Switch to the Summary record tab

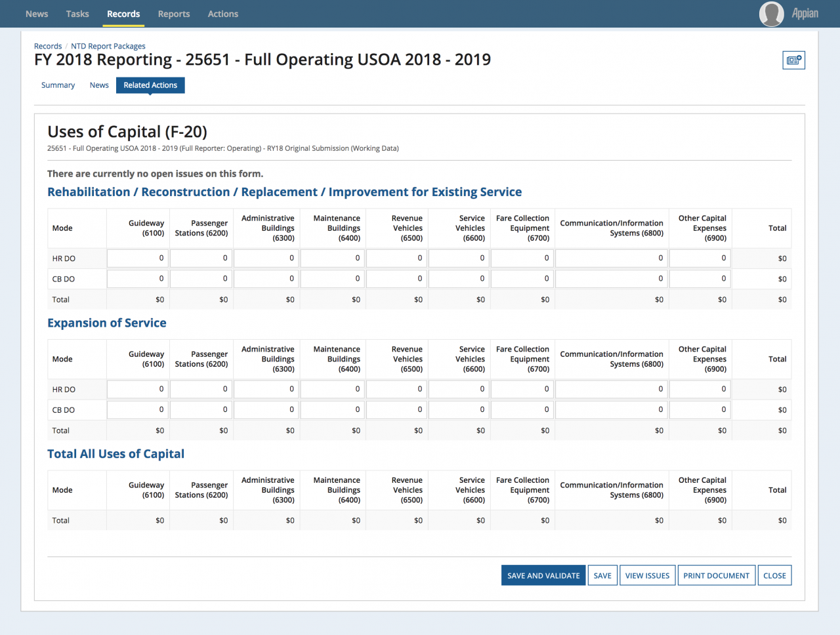[x=58, y=85]
